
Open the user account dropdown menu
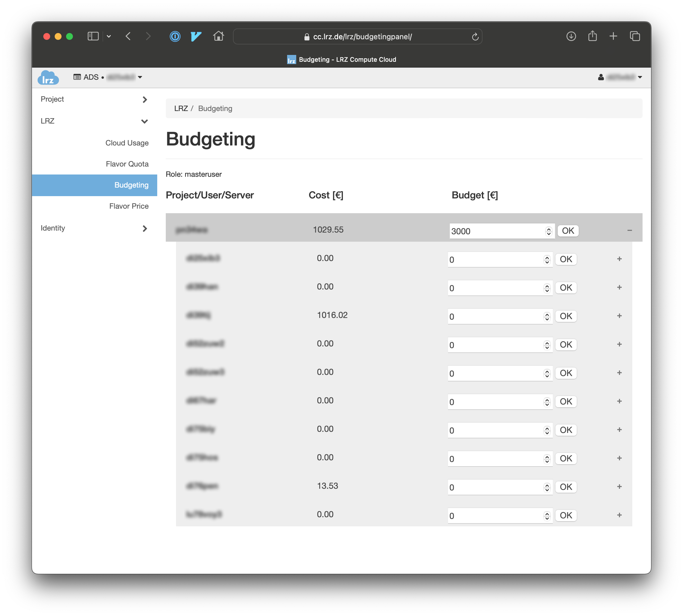pos(620,77)
